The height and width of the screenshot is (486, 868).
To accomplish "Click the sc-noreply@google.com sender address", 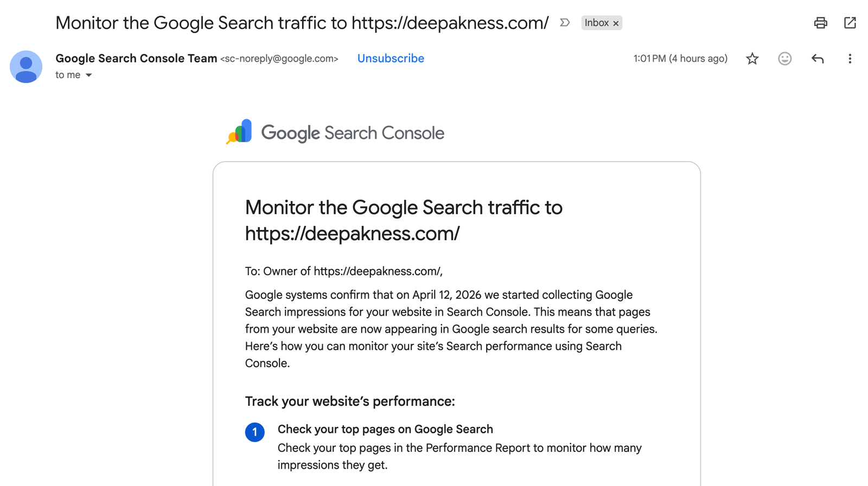I will point(279,59).
